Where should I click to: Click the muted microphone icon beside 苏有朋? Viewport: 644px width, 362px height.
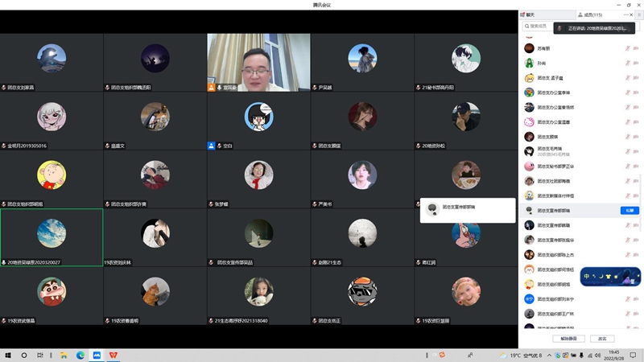(x=627, y=49)
